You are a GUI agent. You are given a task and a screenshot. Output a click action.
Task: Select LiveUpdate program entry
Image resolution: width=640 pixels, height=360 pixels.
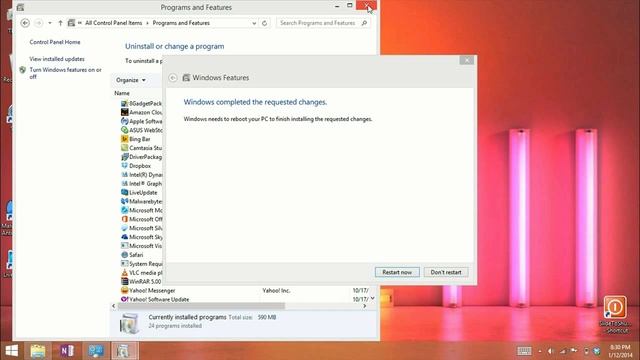139,193
